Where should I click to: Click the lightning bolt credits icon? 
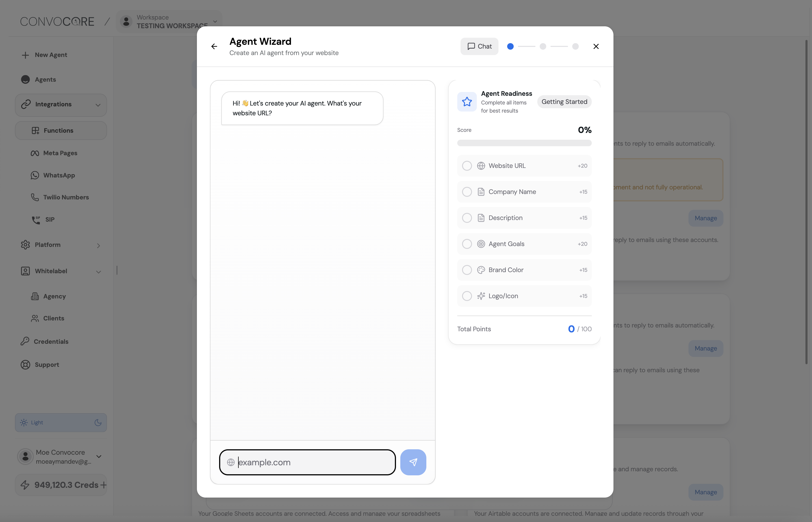click(x=25, y=485)
